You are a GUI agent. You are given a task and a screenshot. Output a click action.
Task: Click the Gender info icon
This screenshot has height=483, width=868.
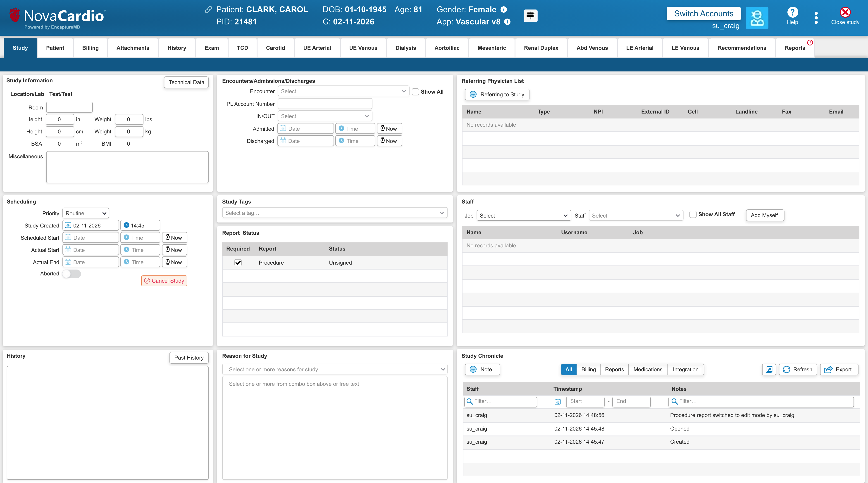click(503, 9)
